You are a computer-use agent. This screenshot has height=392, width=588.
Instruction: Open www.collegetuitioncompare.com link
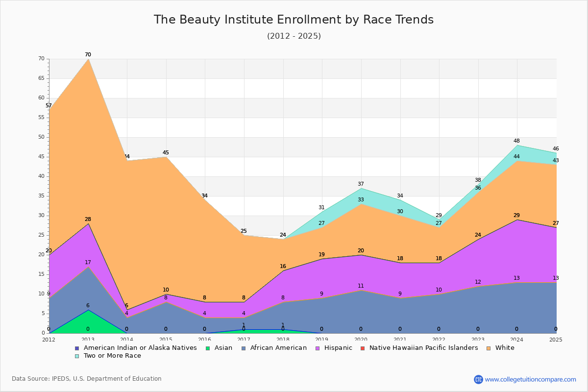click(x=531, y=379)
